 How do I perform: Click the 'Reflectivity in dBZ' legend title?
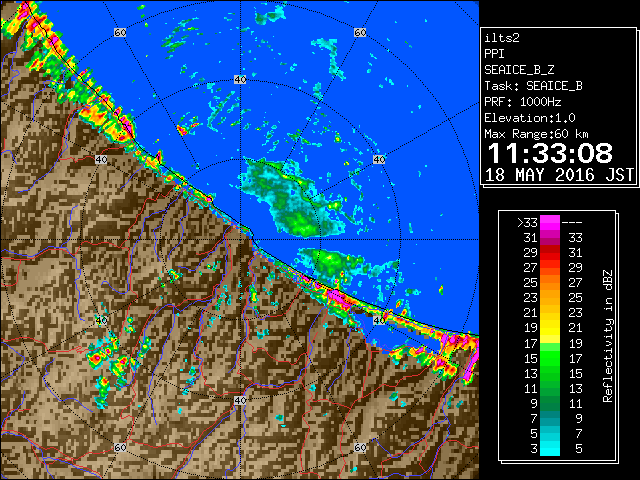(608, 336)
